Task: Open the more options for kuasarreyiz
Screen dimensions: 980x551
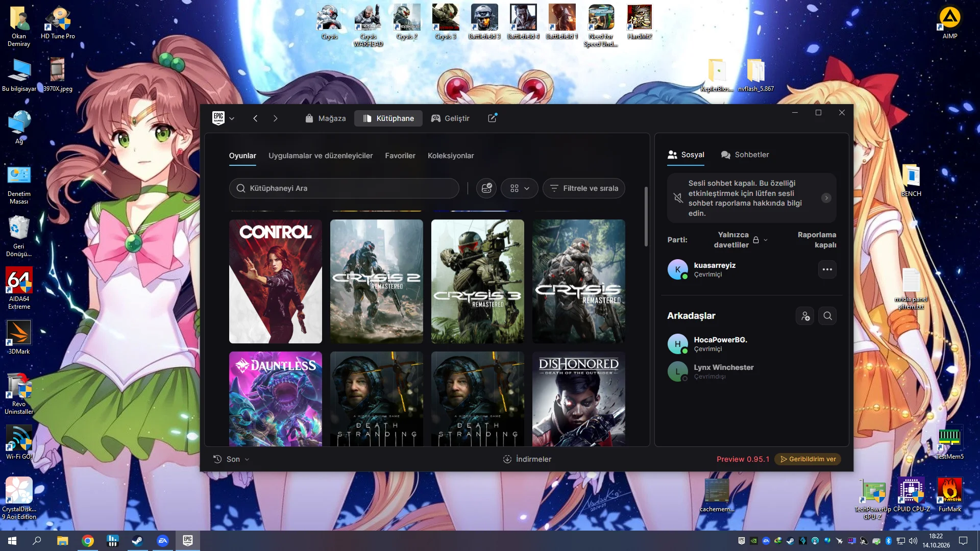Action: (x=827, y=269)
